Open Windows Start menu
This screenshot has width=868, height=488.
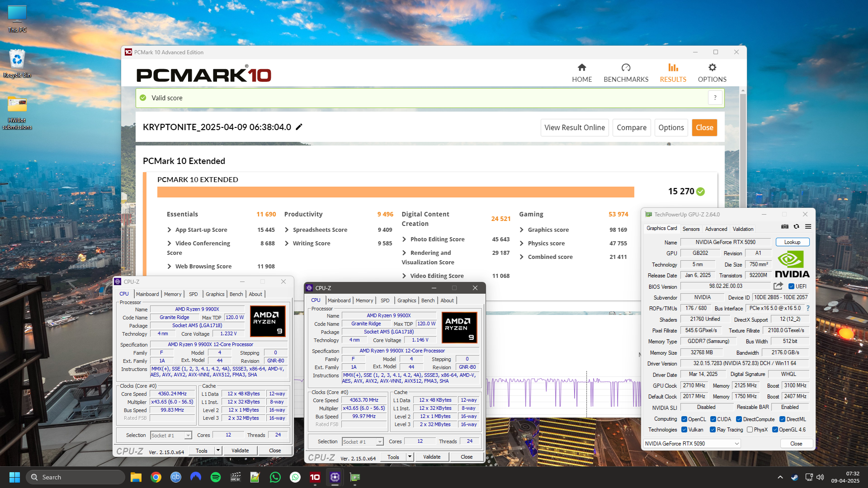pyautogui.click(x=14, y=477)
